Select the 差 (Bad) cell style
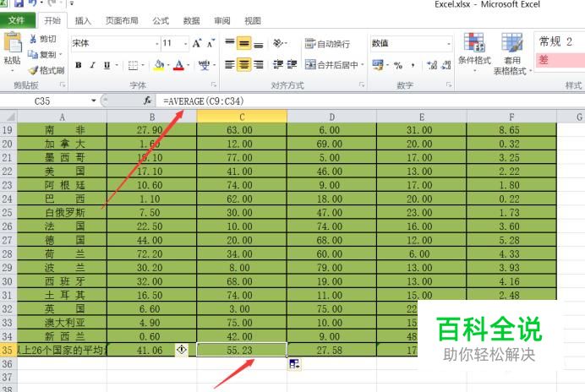The height and width of the screenshot is (392, 585). coord(560,60)
